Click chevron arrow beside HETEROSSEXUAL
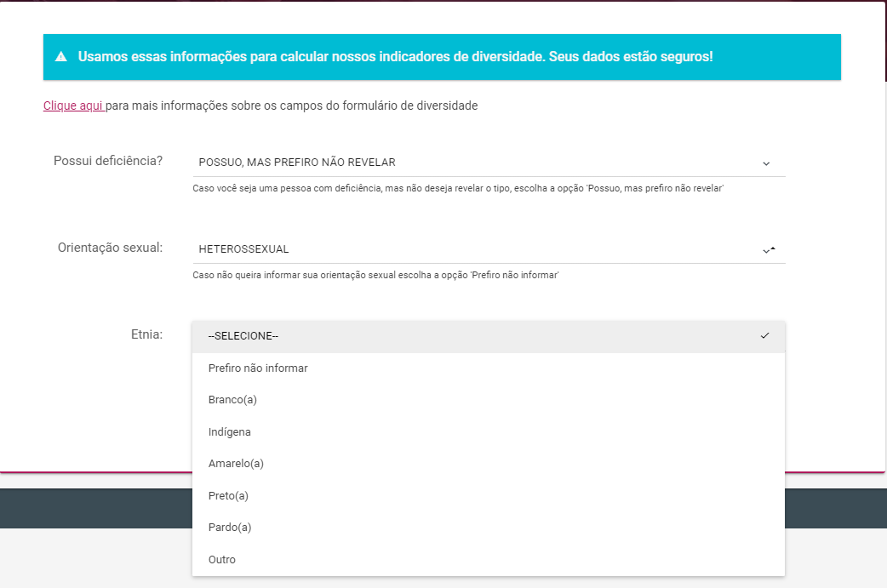 [x=768, y=250]
